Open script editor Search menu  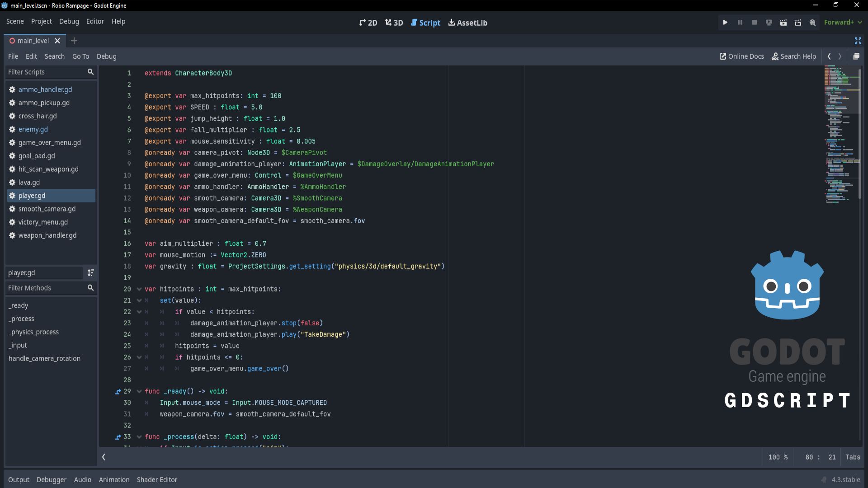[54, 56]
